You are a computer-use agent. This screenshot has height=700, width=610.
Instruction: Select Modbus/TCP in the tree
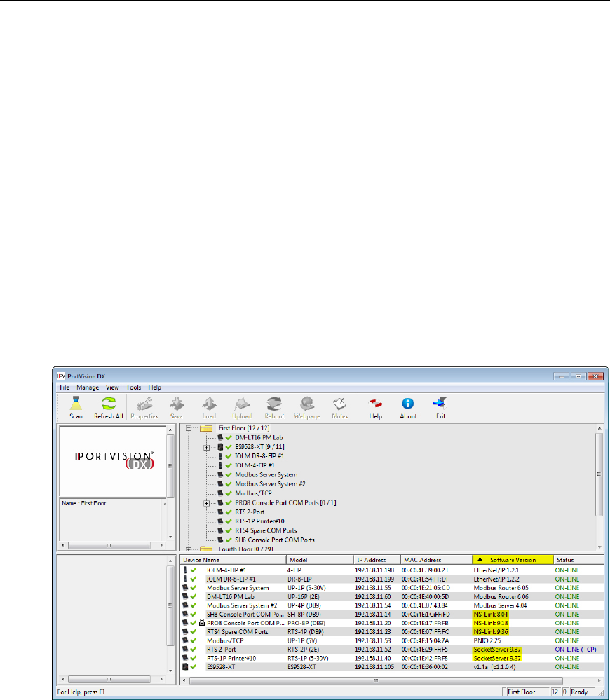(x=253, y=493)
